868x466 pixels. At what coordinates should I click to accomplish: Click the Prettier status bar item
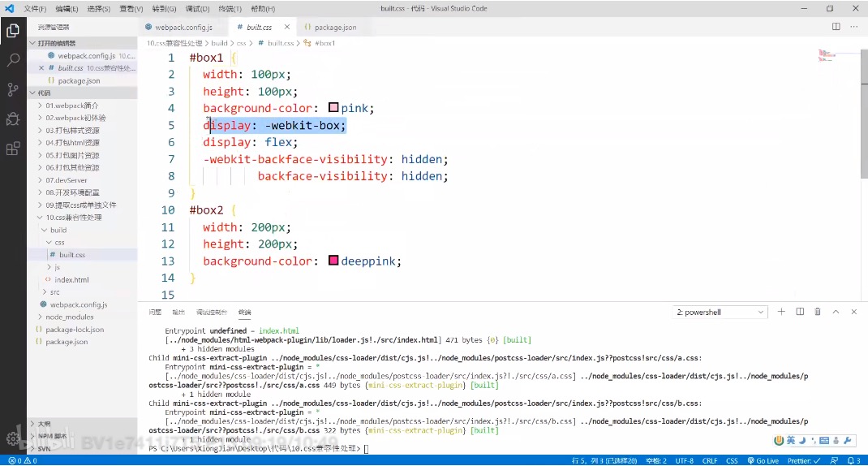point(804,460)
